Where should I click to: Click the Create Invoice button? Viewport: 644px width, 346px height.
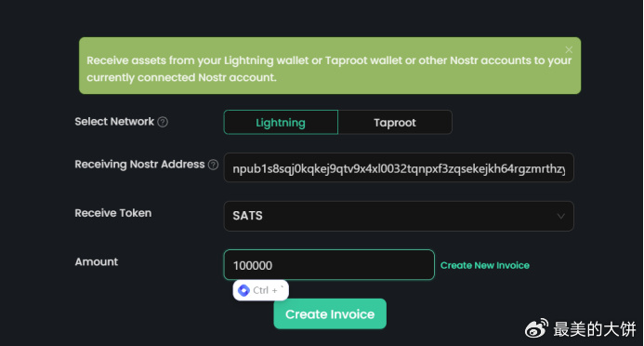click(x=330, y=314)
